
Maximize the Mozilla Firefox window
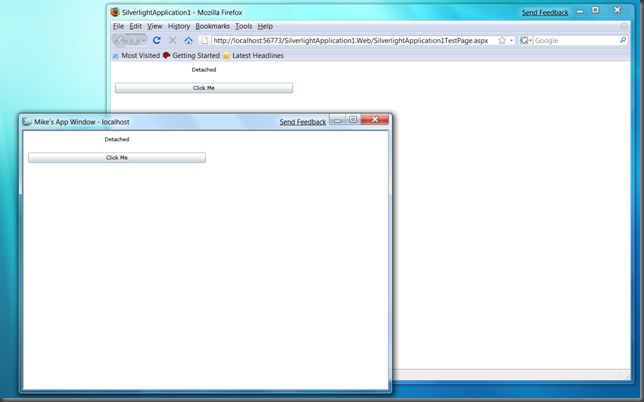pyautogui.click(x=596, y=10)
